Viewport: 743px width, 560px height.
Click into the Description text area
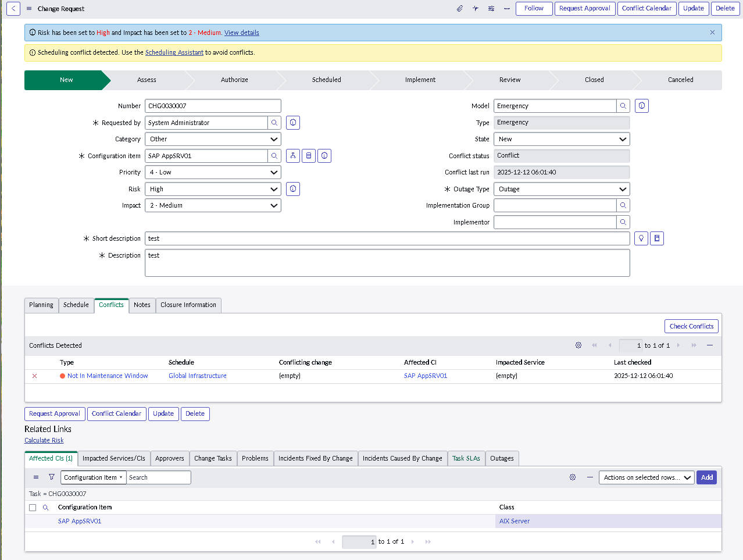[387, 263]
